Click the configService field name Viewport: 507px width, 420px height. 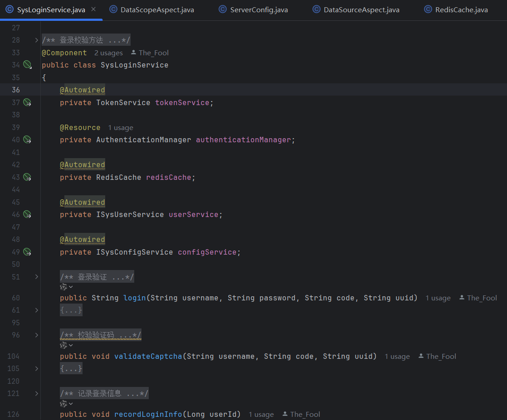coord(207,252)
